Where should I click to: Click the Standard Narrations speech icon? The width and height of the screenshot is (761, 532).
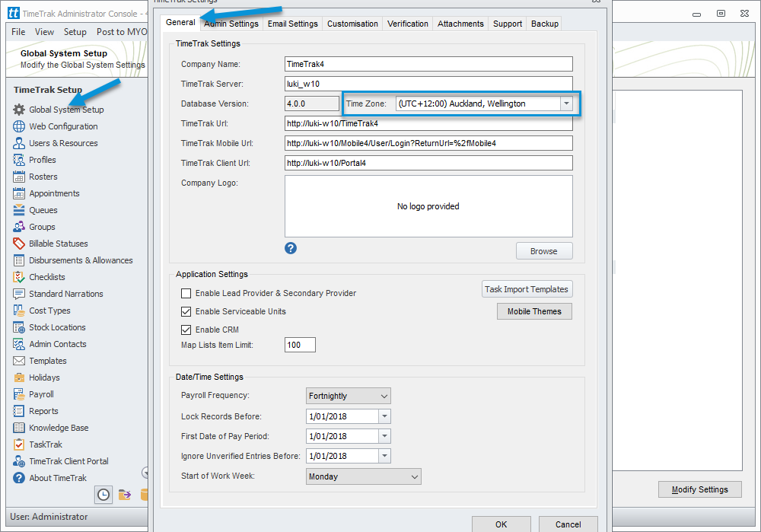pos(19,294)
